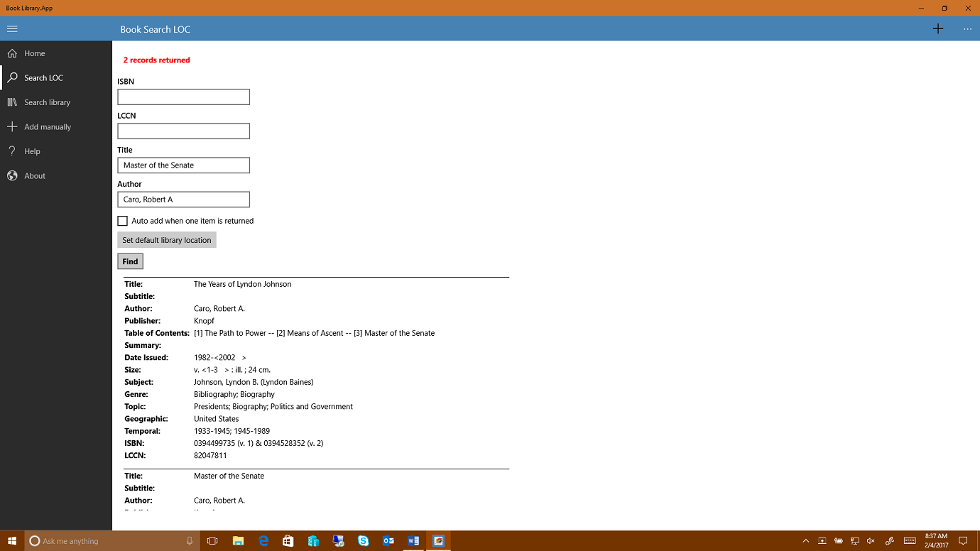The height and width of the screenshot is (551, 980).
Task: Click the publisher value Knopf
Action: coord(204,321)
